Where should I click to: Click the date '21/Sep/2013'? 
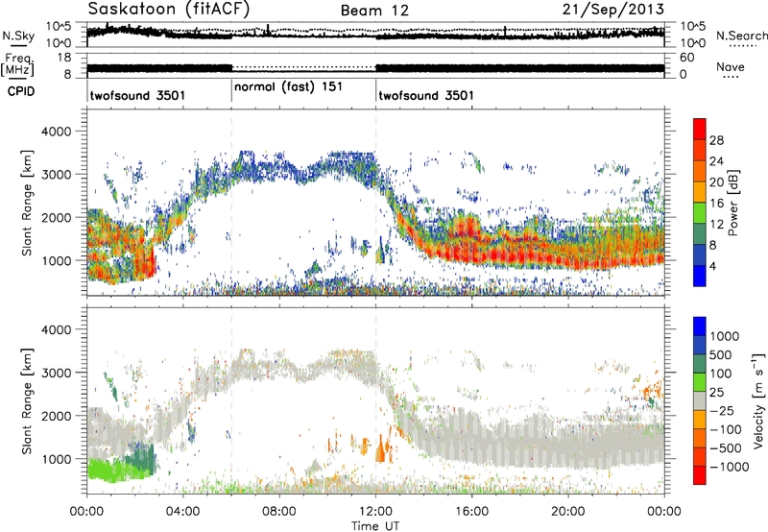pos(613,9)
